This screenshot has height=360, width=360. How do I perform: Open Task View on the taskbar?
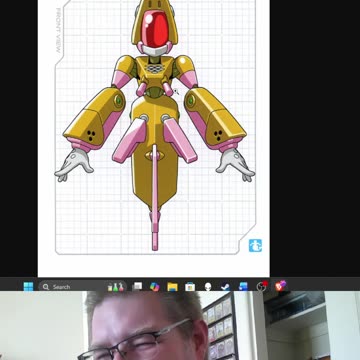click(137, 286)
